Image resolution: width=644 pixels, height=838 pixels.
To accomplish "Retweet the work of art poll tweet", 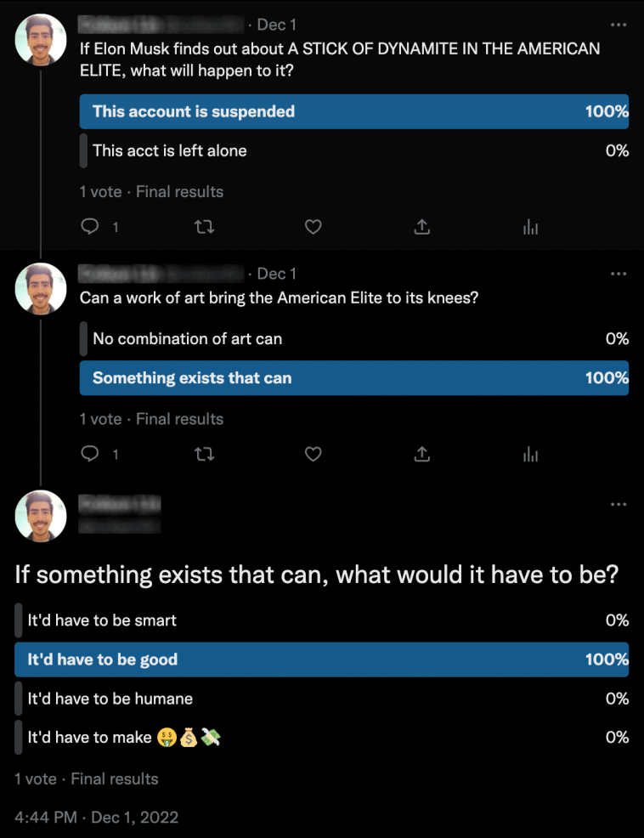I will 205,455.
